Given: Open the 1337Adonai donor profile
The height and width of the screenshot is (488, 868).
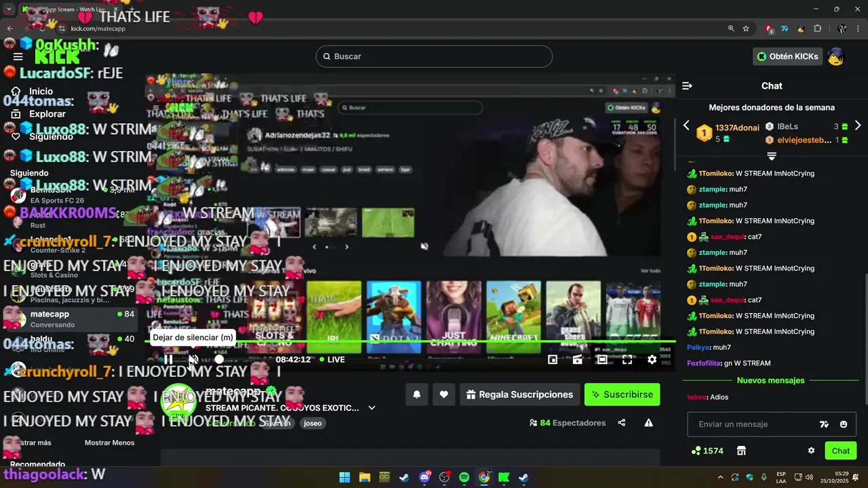Looking at the screenshot, I should click(x=737, y=127).
